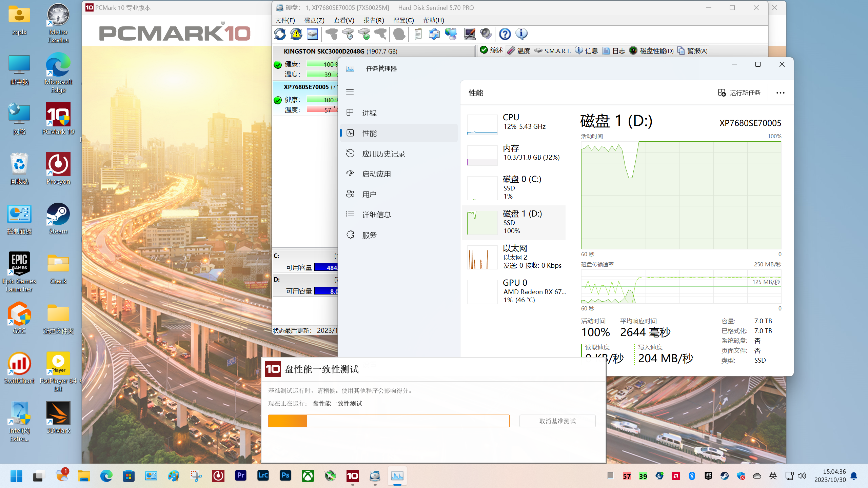Select 启动应用 in Task Manager sidebar
The height and width of the screenshot is (488, 868).
point(399,174)
